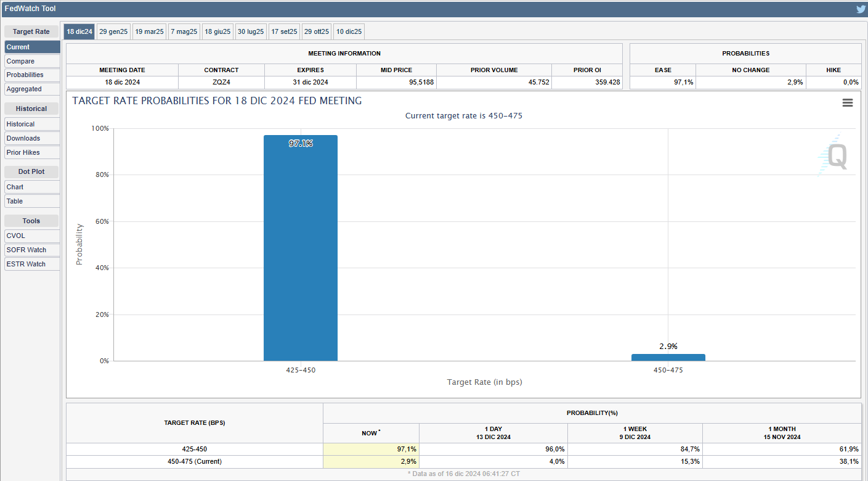View Prior Hikes history
This screenshot has height=481, width=868.
pos(32,152)
